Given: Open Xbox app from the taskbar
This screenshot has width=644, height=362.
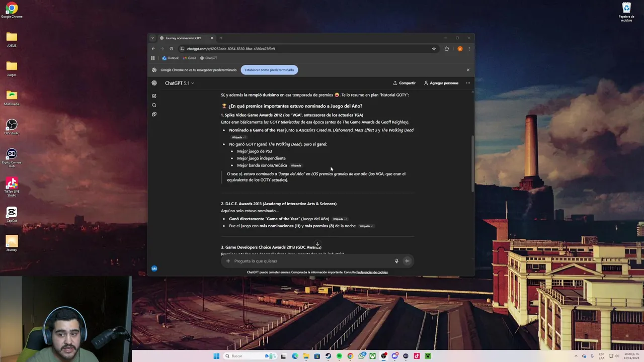Looking at the screenshot, I should click(372, 356).
